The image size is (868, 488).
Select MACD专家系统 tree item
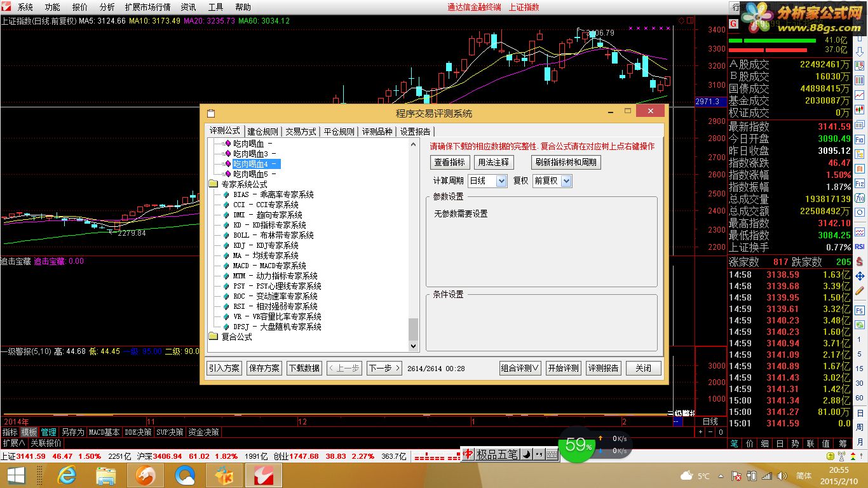[269, 266]
